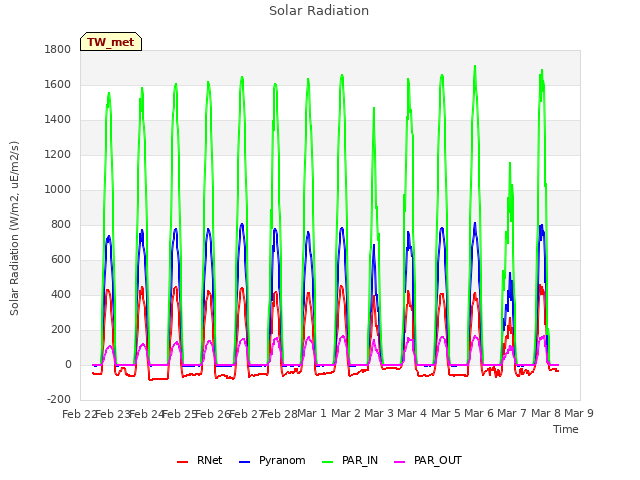Click the blue Pyranom legend swatch
Viewport: 640px width, 480px height.
(x=244, y=462)
